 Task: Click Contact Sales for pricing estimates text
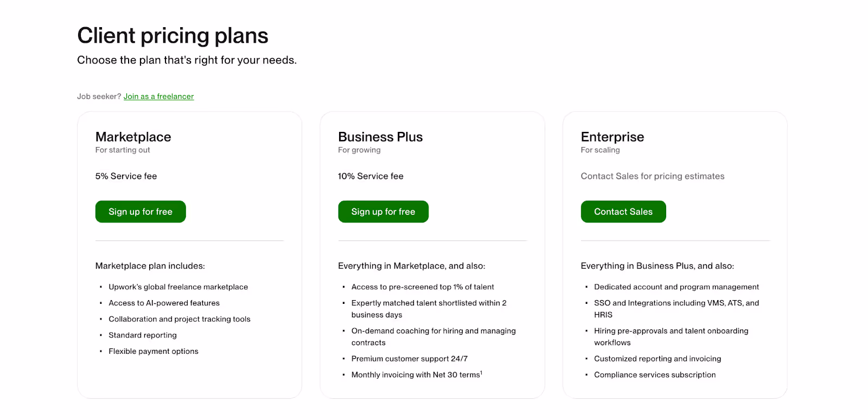tap(653, 176)
